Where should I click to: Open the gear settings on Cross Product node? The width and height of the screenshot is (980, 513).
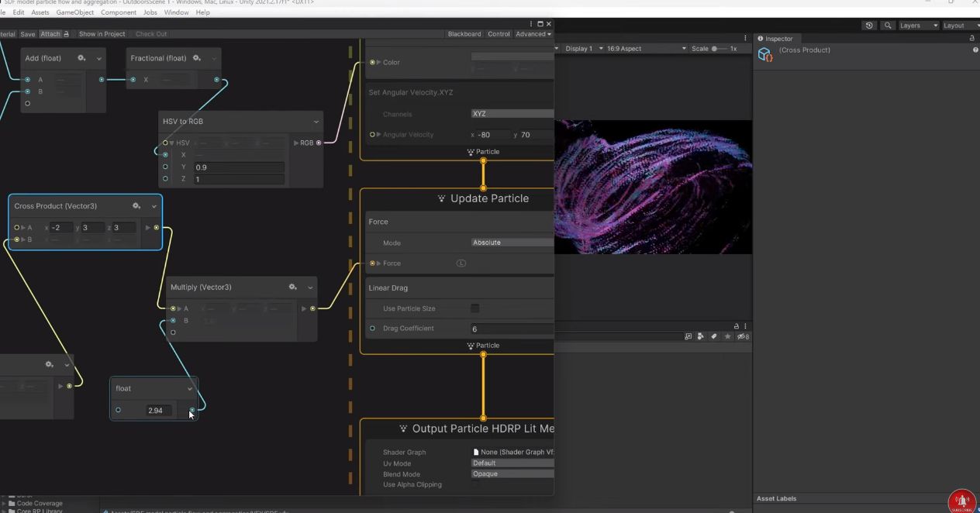(x=136, y=205)
